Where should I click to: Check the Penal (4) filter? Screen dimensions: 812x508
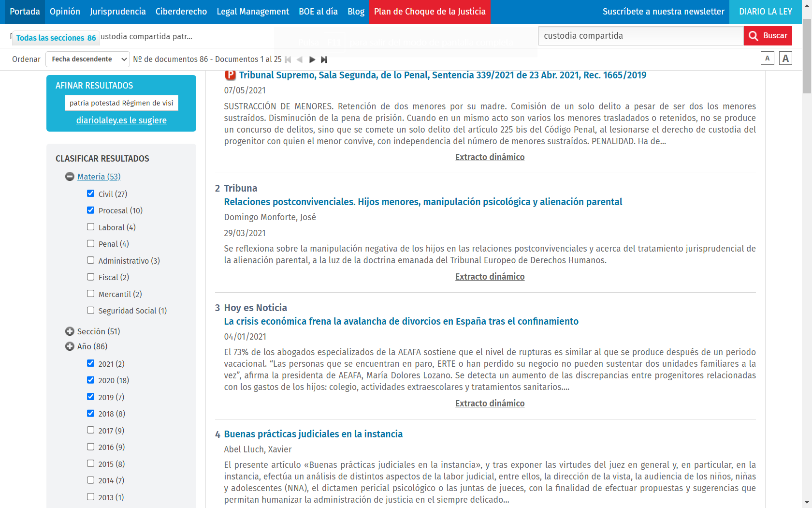tap(90, 243)
